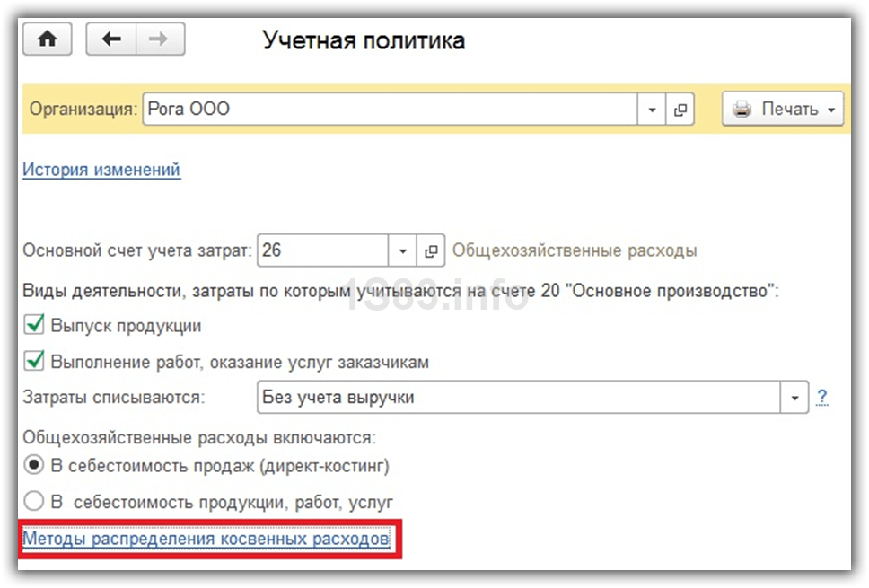Viewport: 869px width, 588px height.
Task: Expand the Затраты списываются dropdown
Action: (x=794, y=398)
